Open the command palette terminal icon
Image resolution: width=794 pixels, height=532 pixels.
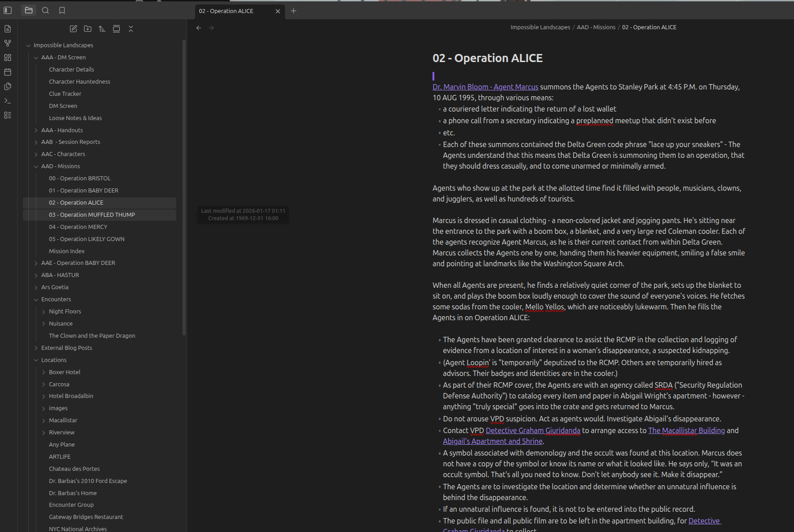coord(8,101)
